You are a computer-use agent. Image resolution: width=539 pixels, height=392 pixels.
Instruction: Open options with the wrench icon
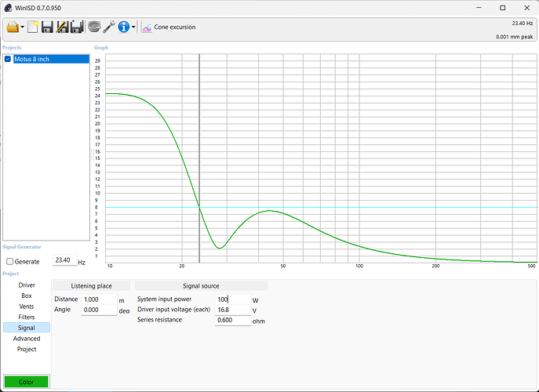pos(109,27)
